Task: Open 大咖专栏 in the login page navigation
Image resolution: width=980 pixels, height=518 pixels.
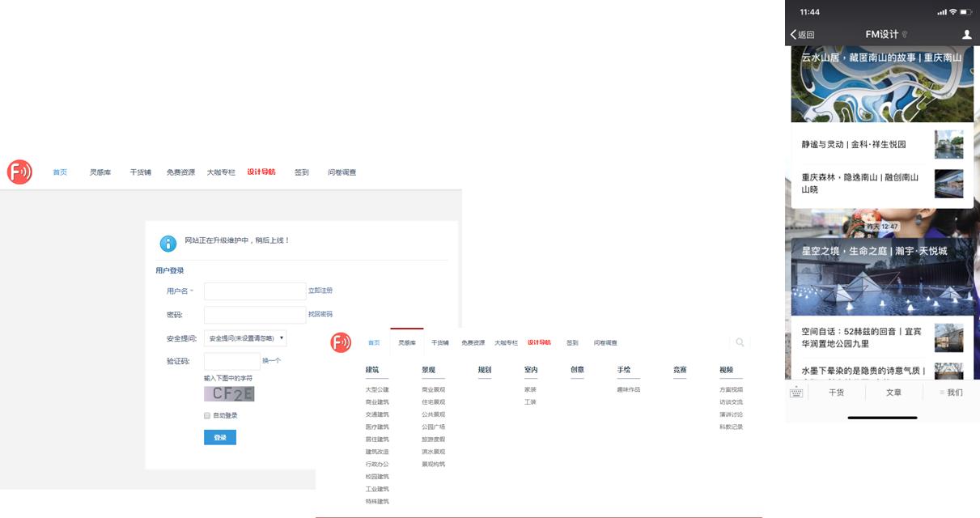Action: tap(221, 172)
